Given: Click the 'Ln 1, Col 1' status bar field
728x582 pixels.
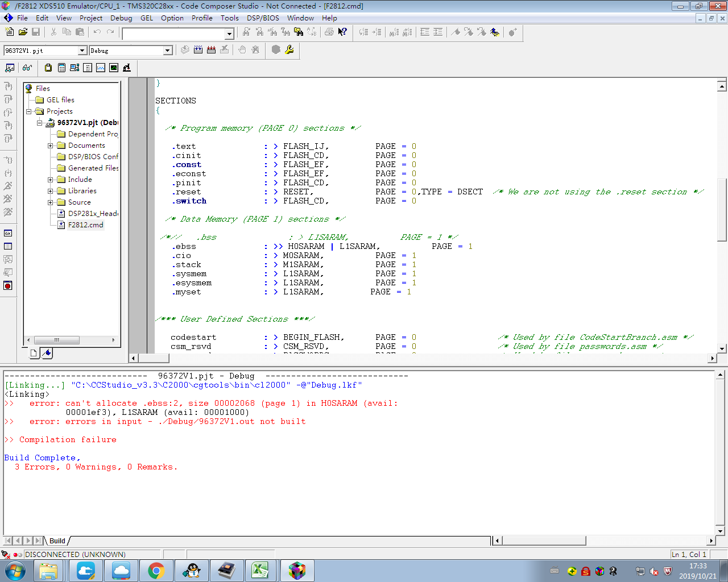Looking at the screenshot, I should coord(689,554).
